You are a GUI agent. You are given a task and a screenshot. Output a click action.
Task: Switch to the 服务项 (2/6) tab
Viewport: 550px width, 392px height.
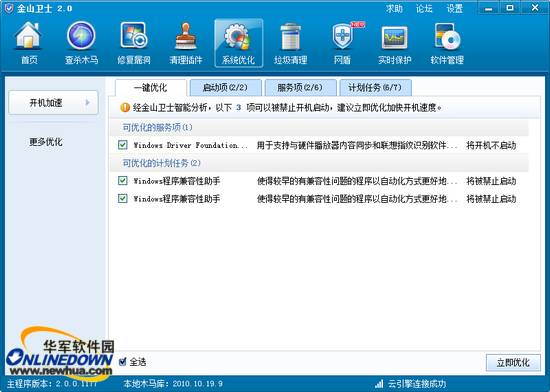pyautogui.click(x=301, y=87)
